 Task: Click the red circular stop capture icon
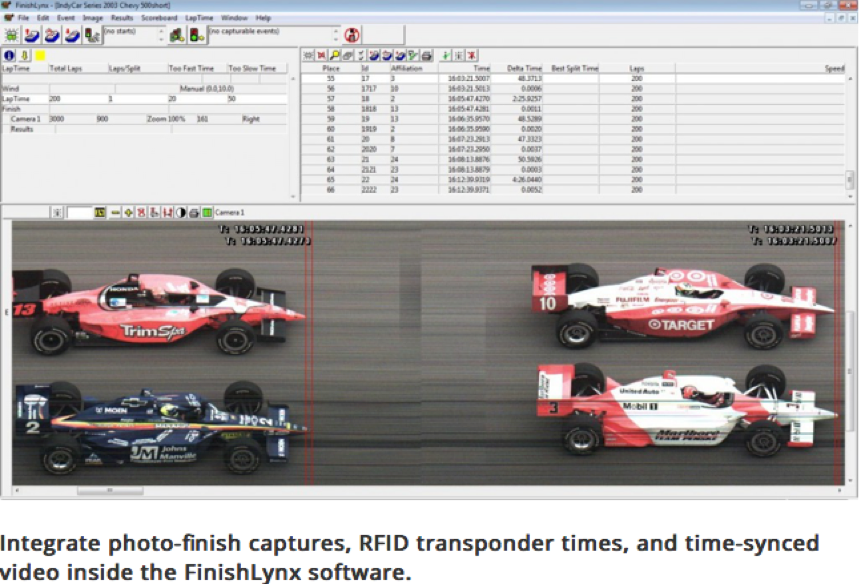(x=352, y=35)
